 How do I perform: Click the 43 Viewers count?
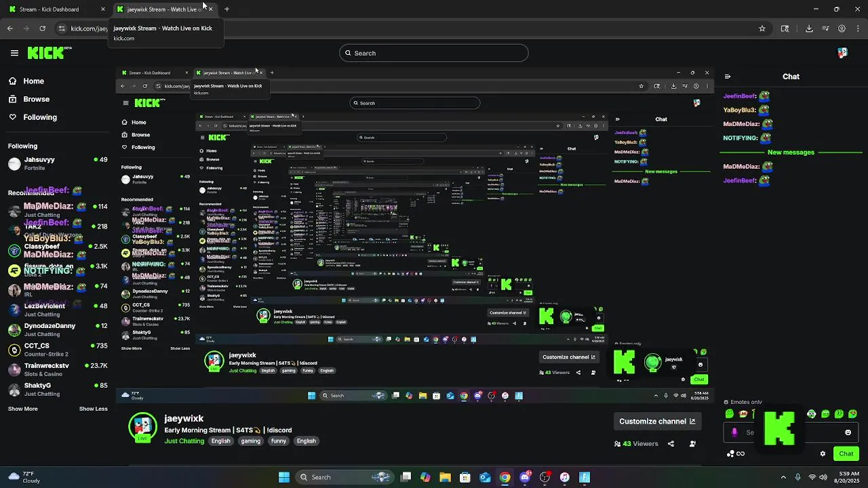tap(636, 444)
